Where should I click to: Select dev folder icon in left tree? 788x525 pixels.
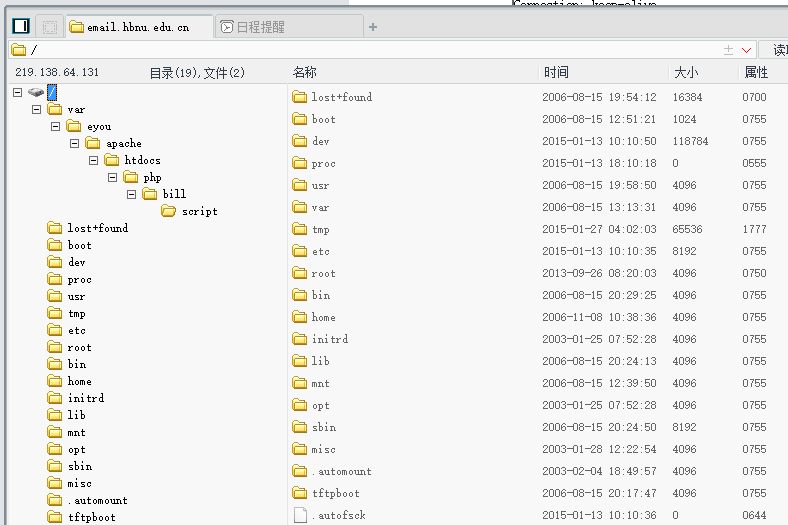coord(55,262)
